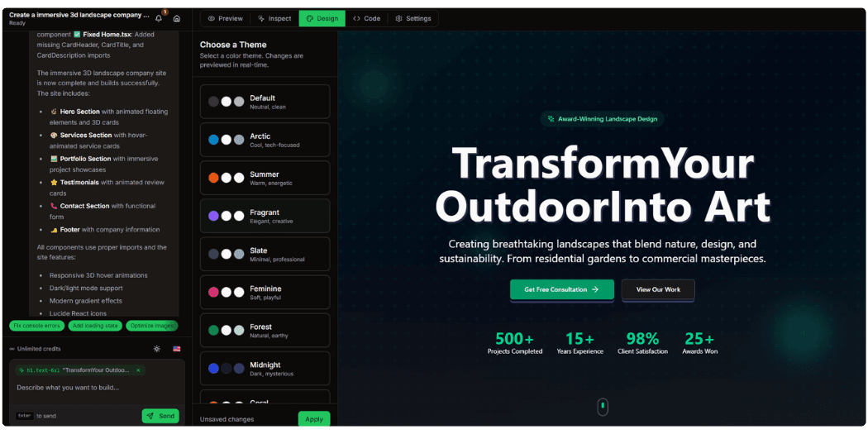Choose the Forest theme card
The image size is (868, 434).
tap(265, 331)
